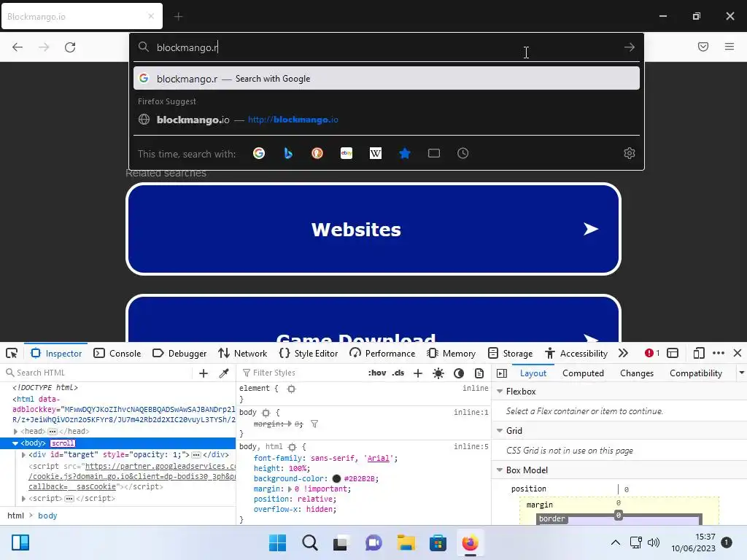Add a new CSS rule
747x560 pixels.
click(x=418, y=373)
